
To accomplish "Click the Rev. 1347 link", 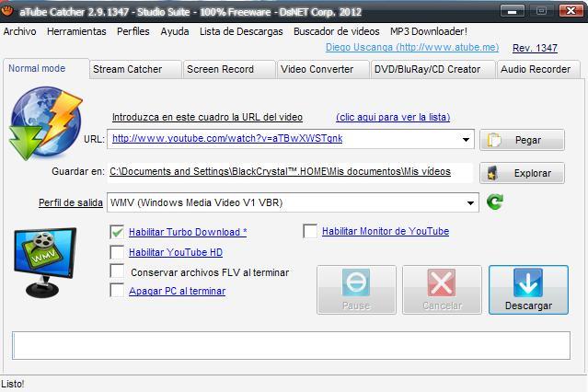I will [x=535, y=48].
